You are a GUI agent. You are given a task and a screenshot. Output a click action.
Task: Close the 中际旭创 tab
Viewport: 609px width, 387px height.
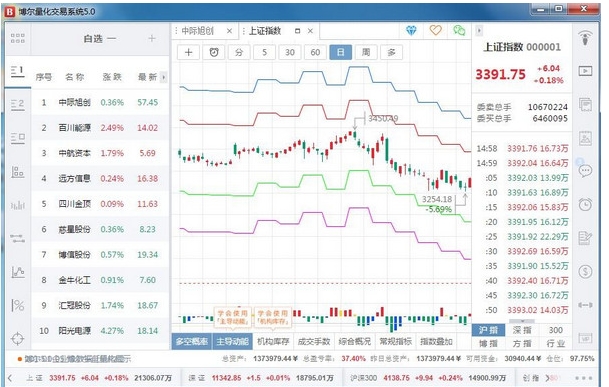[230, 31]
